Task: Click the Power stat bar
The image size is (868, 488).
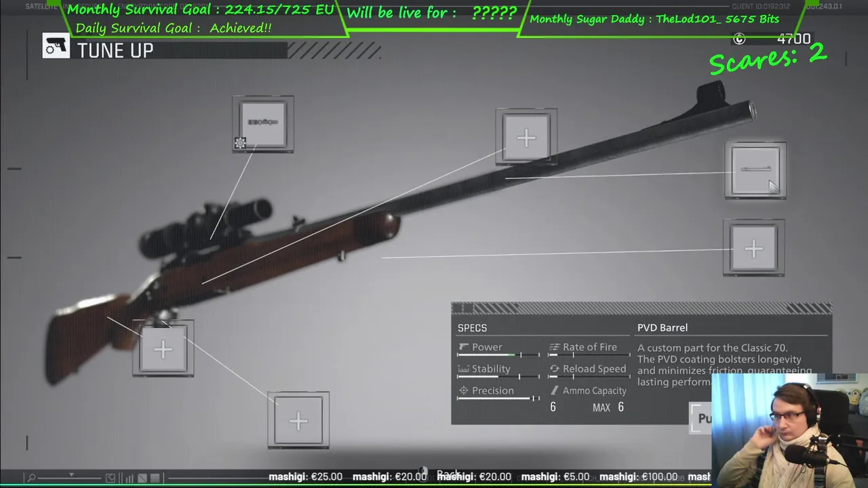Action: (x=498, y=355)
